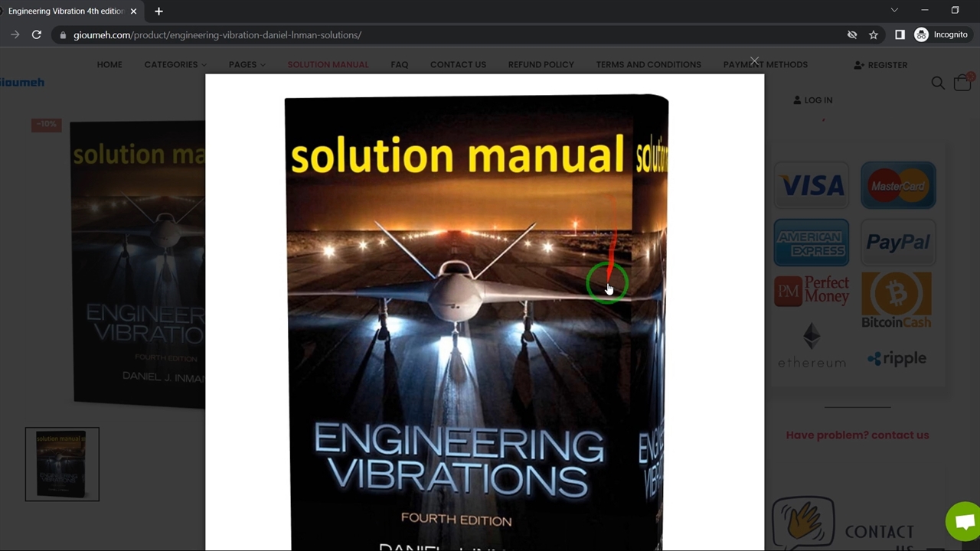Close the Engineering Vibration tab
980x551 pixels.
point(133,11)
